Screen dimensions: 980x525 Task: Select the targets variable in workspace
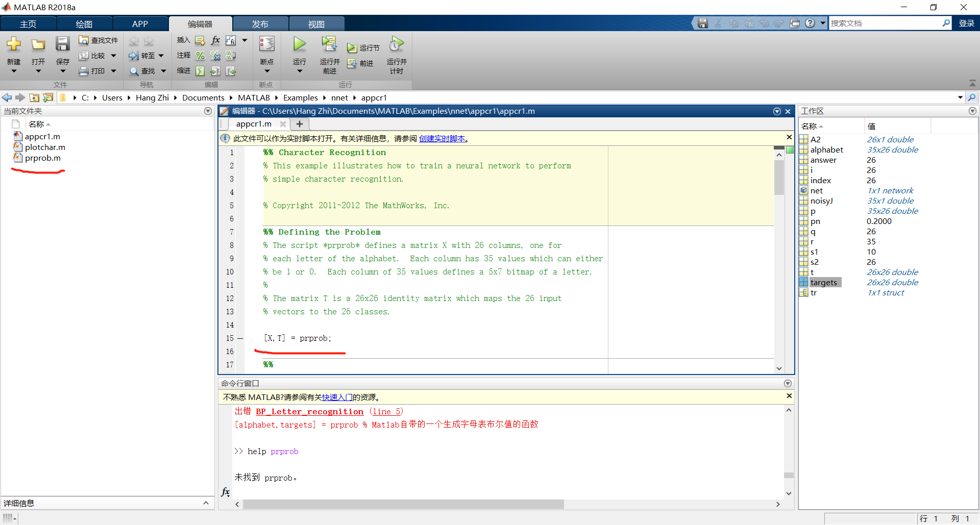[823, 283]
